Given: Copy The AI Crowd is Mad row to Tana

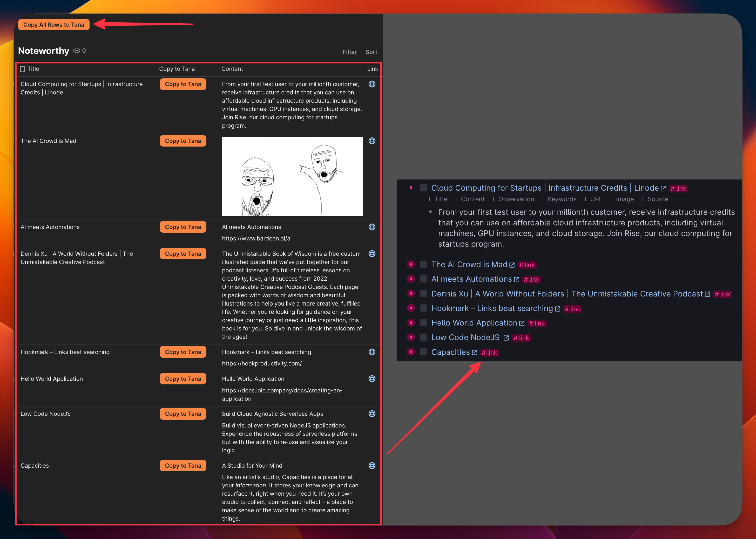Looking at the screenshot, I should point(183,141).
